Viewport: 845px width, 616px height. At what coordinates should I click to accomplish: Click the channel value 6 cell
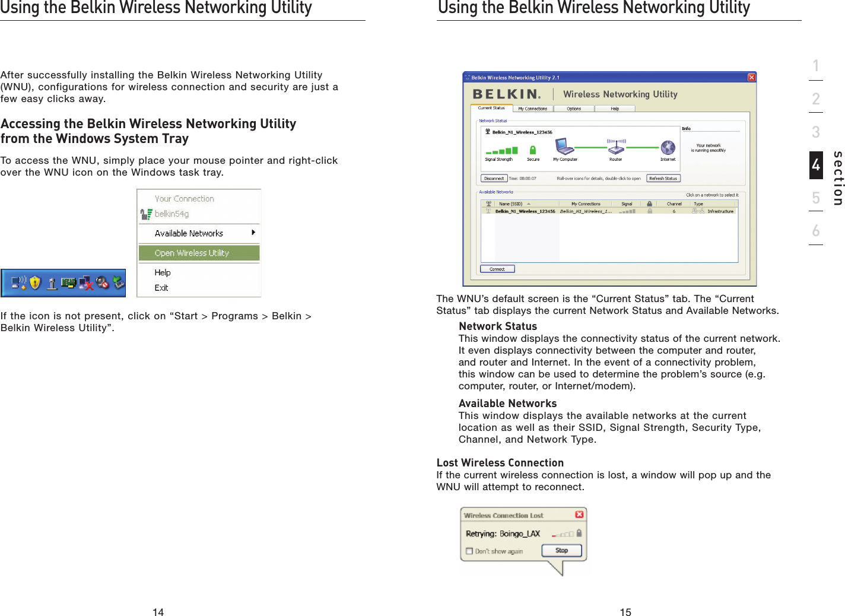click(x=674, y=211)
